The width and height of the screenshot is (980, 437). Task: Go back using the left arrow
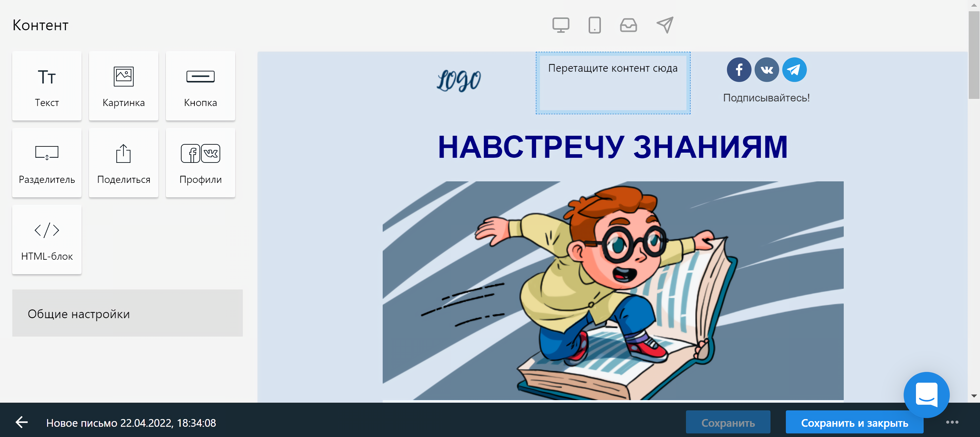pos(22,422)
